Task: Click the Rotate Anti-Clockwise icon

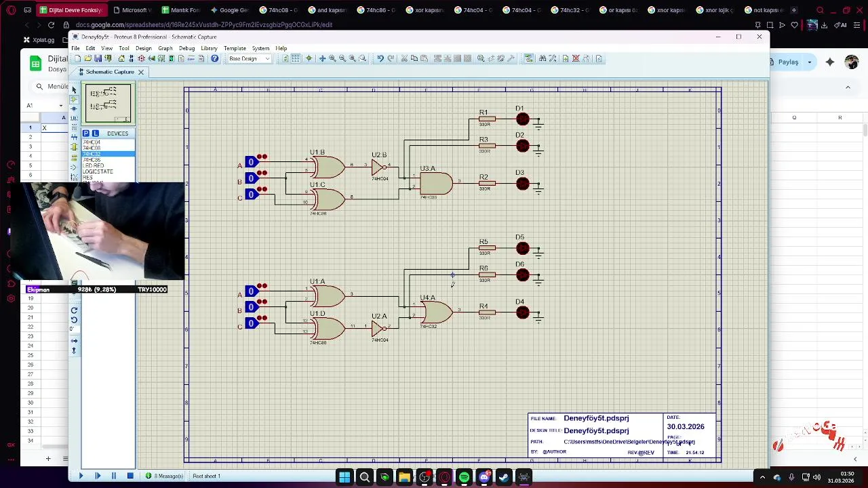Action: coord(74,319)
